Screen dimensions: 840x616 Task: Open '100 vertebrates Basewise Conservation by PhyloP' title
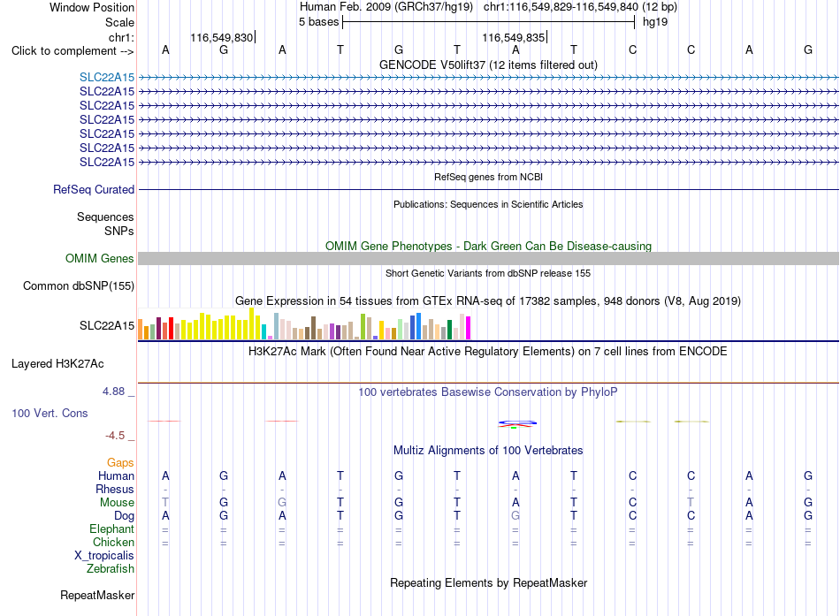click(488, 392)
